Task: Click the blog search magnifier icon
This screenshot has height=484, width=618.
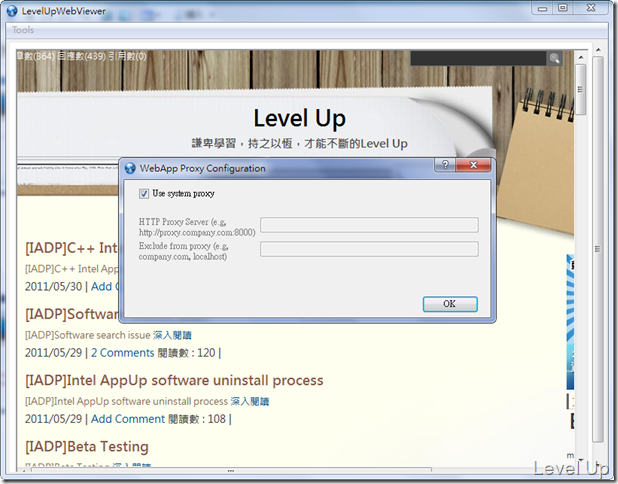Action: click(554, 58)
